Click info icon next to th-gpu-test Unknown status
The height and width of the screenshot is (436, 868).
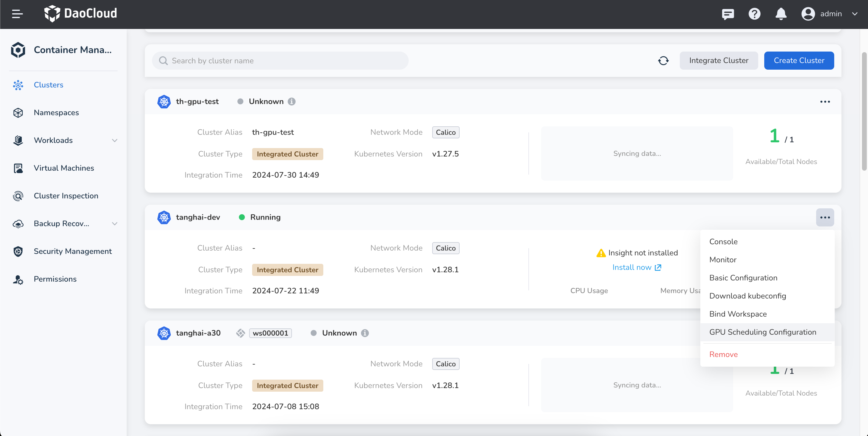tap(292, 101)
